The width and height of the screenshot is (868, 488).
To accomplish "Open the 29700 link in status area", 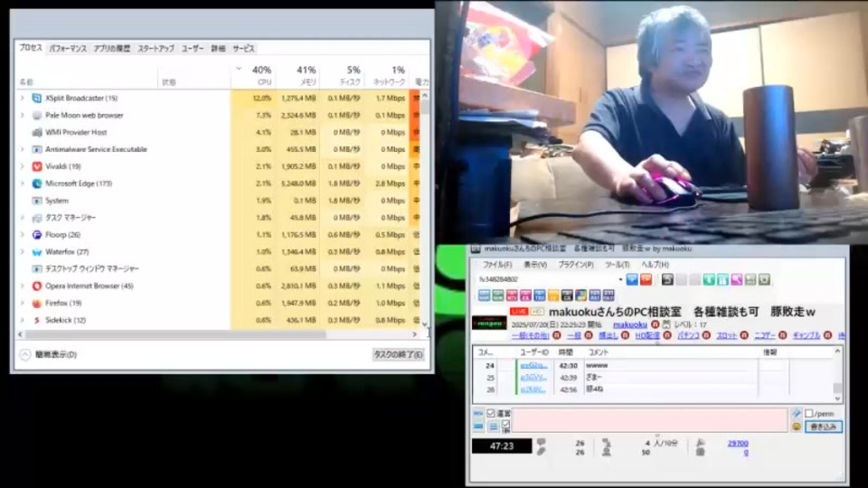I will pyautogui.click(x=738, y=443).
